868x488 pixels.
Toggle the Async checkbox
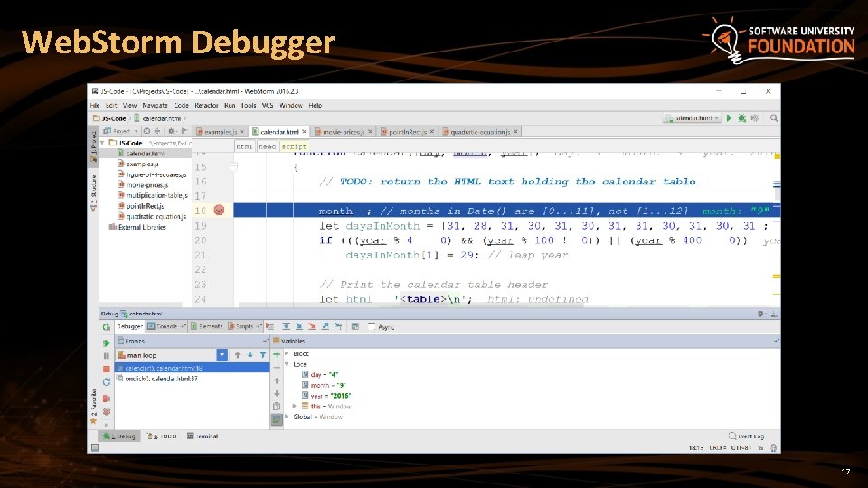pyautogui.click(x=372, y=326)
